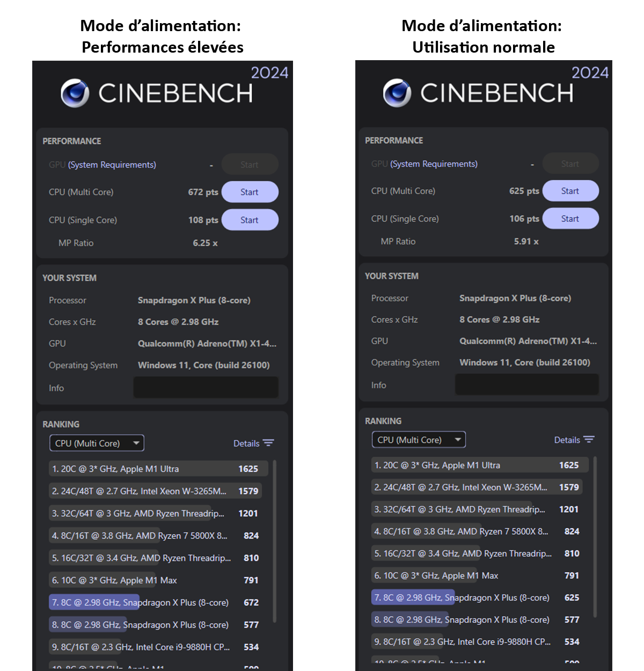The height and width of the screenshot is (671, 644).
Task: Click the Cinebench logo in the left panel
Action: point(75,93)
